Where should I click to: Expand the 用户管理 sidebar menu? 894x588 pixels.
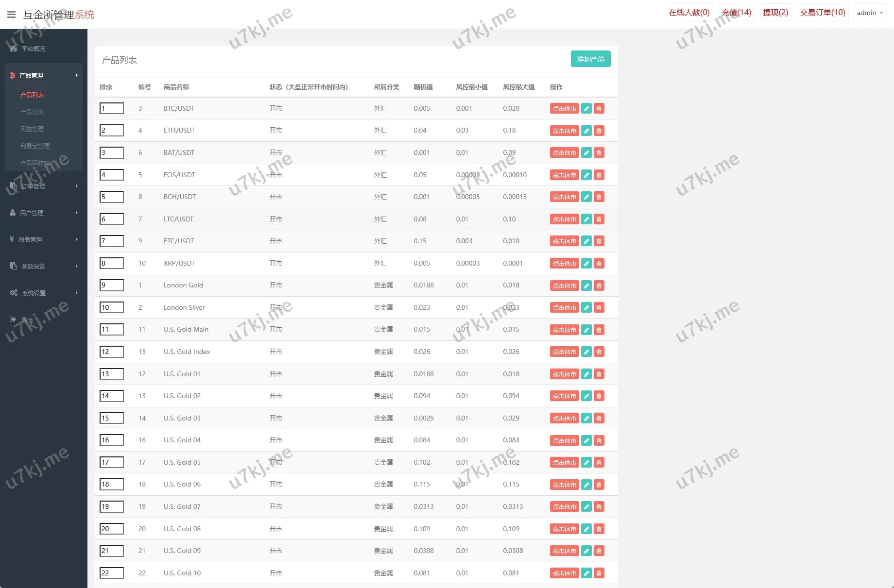coord(43,213)
